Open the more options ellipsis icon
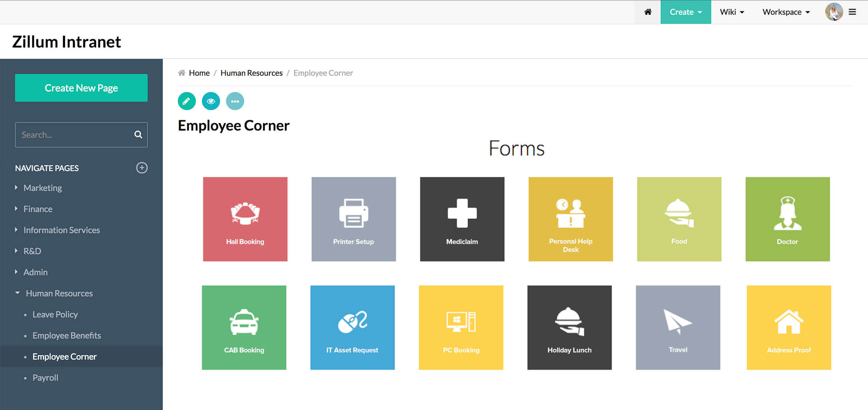This screenshot has height=410, width=868. click(x=235, y=101)
